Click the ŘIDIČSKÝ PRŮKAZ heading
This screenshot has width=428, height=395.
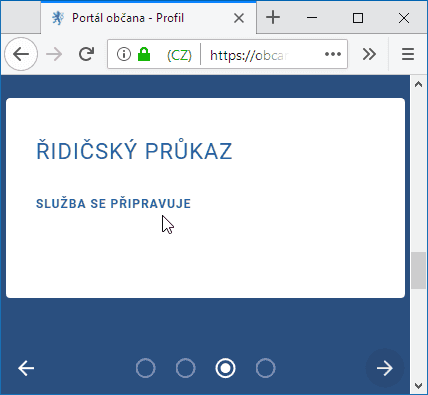[134, 149]
